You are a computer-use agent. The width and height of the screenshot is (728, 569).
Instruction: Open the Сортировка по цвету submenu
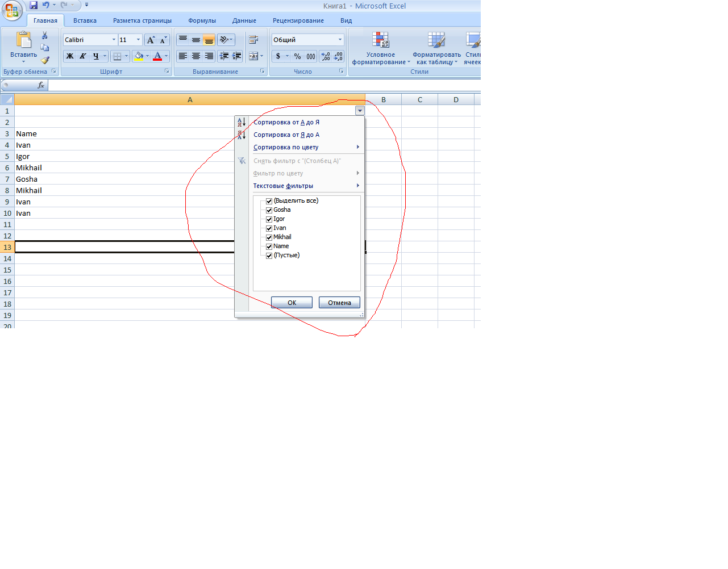(299, 147)
